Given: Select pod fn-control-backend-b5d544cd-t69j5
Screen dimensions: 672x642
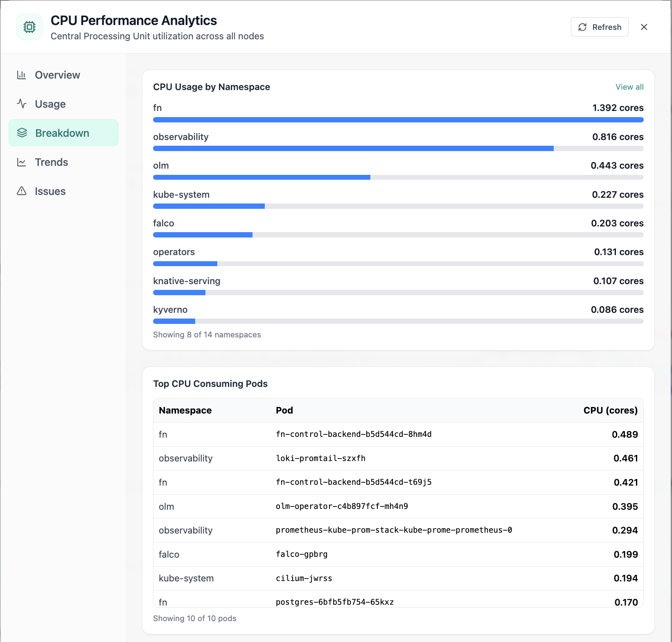Looking at the screenshot, I should pos(354,482).
